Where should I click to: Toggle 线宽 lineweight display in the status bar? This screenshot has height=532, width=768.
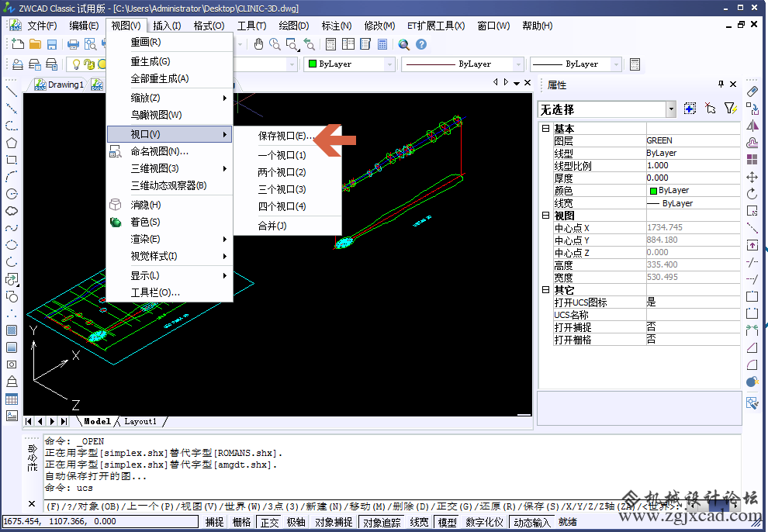[419, 522]
